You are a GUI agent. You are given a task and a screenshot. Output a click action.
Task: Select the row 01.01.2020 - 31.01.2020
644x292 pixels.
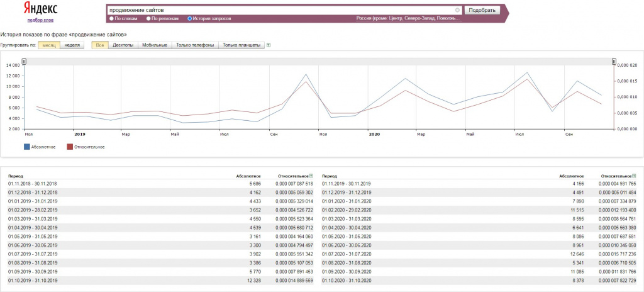(479, 201)
